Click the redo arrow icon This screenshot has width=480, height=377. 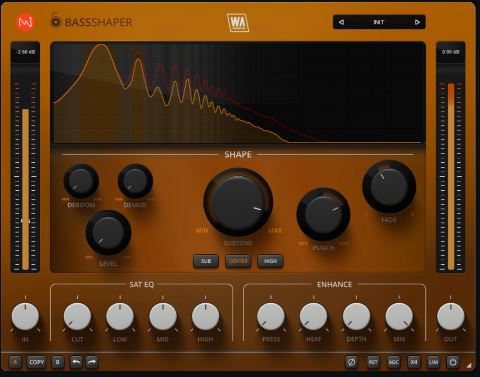[92, 362]
